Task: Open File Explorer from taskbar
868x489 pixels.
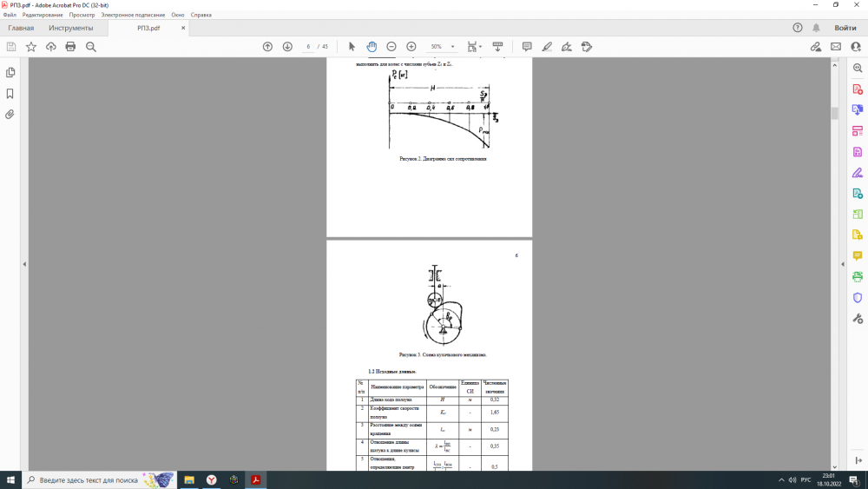Action: pyautogui.click(x=189, y=480)
